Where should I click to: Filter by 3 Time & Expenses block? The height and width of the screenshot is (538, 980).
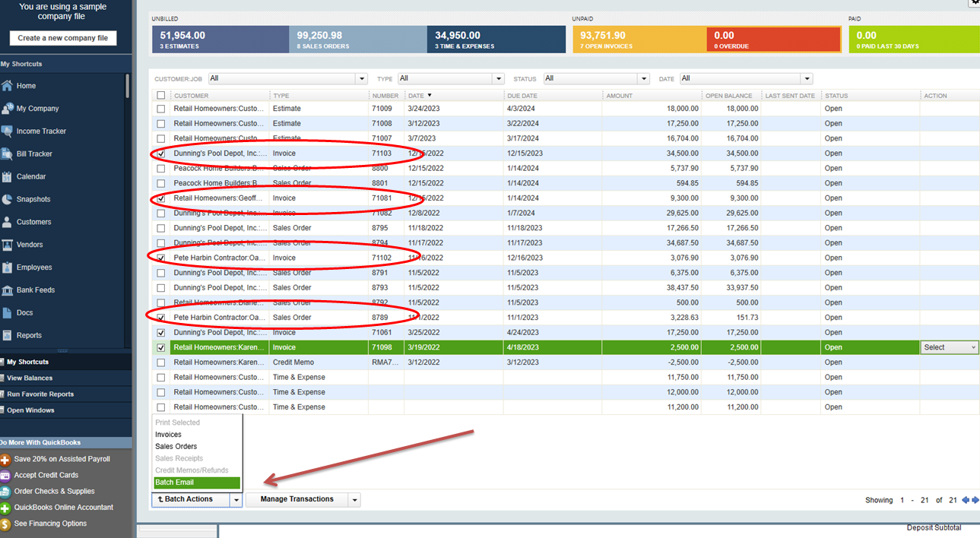click(496, 40)
